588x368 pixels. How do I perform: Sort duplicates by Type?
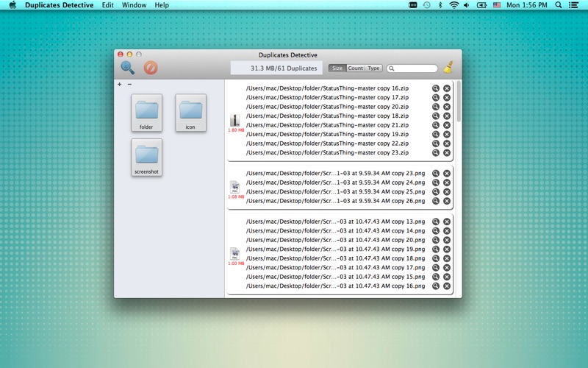pyautogui.click(x=373, y=68)
